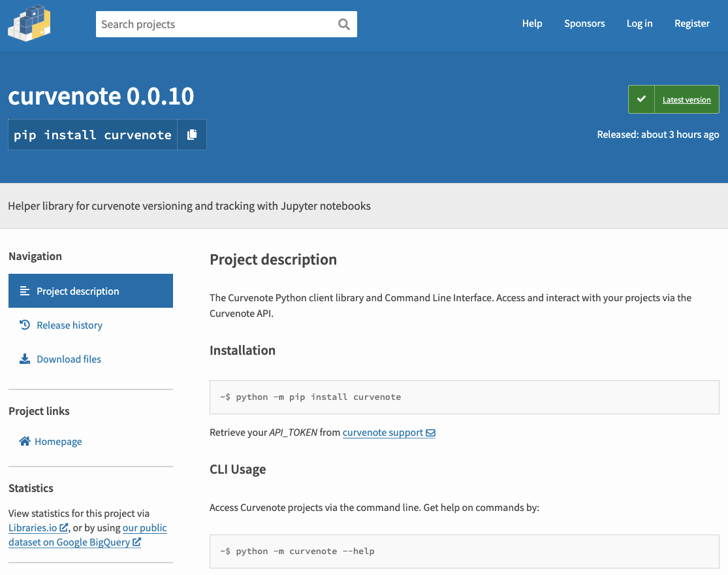Click the Installation heading
Viewport: 728px width, 575px height.
point(242,350)
